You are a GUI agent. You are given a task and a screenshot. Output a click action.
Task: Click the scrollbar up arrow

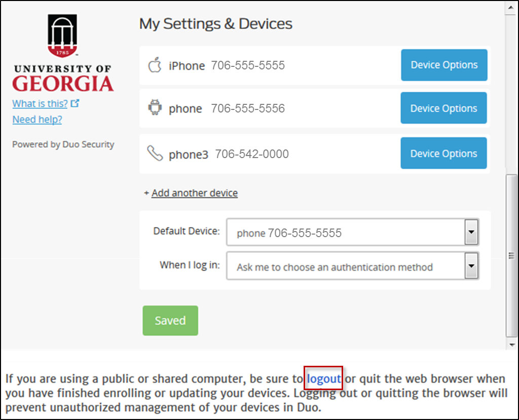511,8
